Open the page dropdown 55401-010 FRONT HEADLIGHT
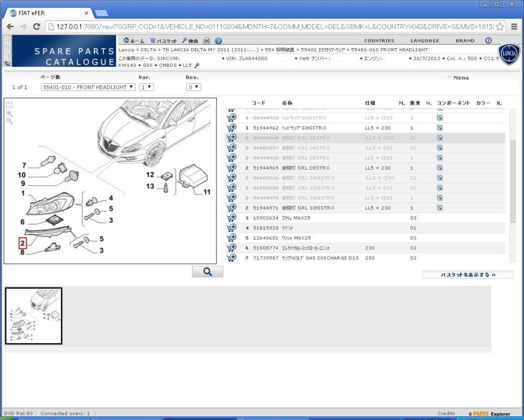Image resolution: width=524 pixels, height=420 pixels. 88,87
